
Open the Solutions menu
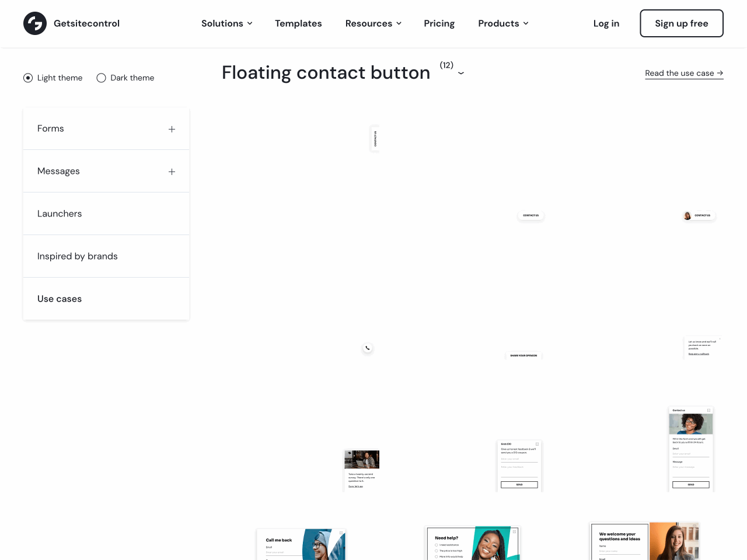227,23
